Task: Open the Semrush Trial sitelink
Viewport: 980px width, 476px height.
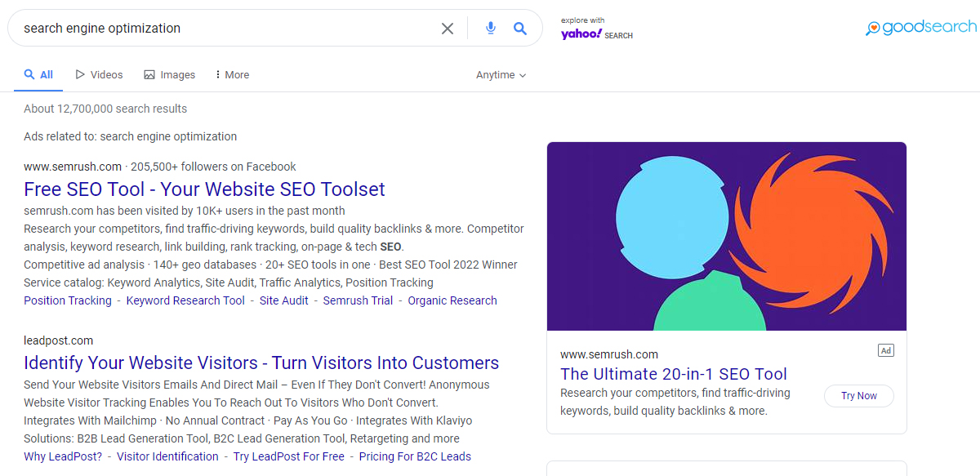Action: pyautogui.click(x=358, y=300)
